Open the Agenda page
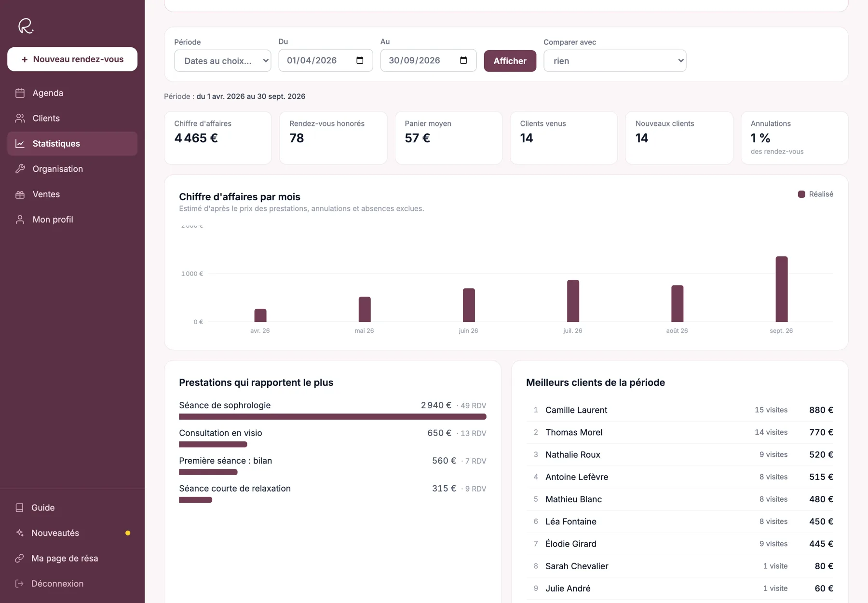 click(x=72, y=93)
